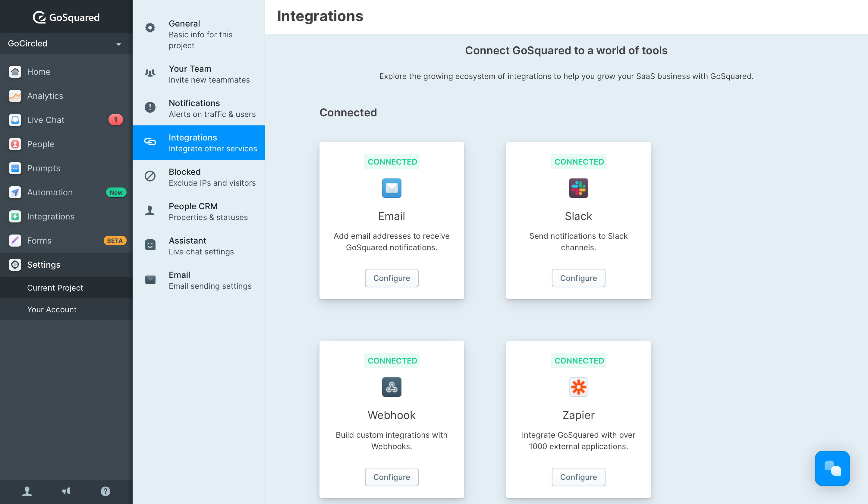Click the Forms pencil icon
This screenshot has width=868, height=504.
(15, 241)
